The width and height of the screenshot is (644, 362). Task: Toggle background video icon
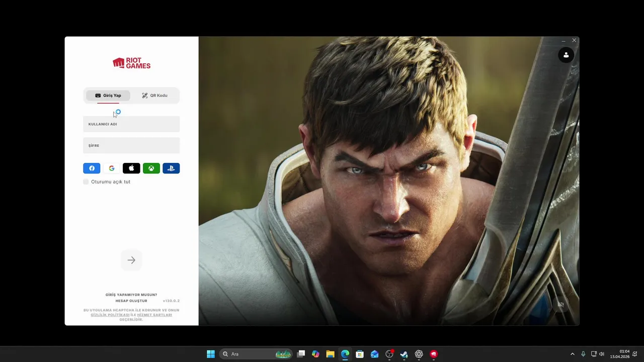coord(560,304)
